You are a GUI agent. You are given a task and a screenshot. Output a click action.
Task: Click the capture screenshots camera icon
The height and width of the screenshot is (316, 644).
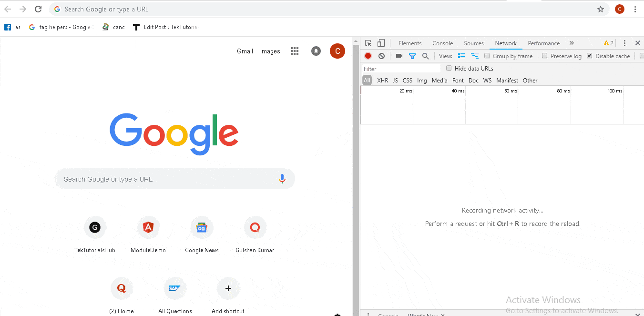coord(399,56)
